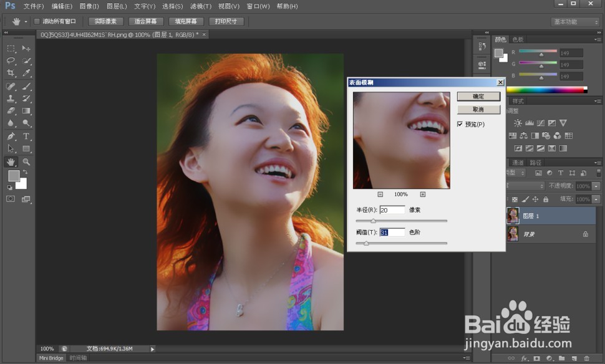Select the Horizontal Type tool

[26, 136]
